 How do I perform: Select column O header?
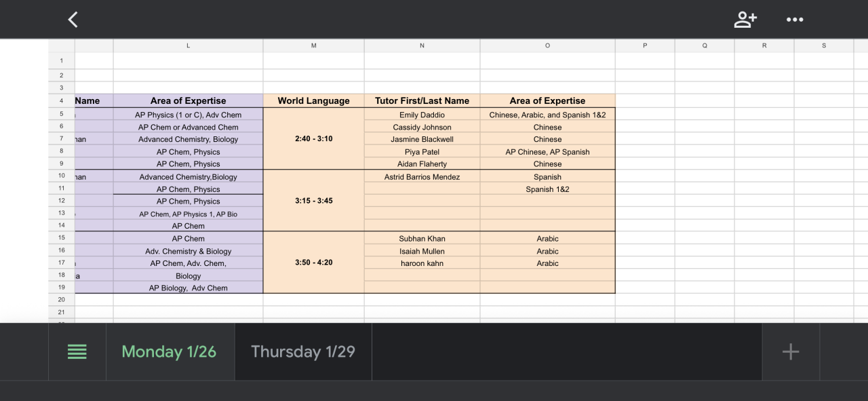547,45
